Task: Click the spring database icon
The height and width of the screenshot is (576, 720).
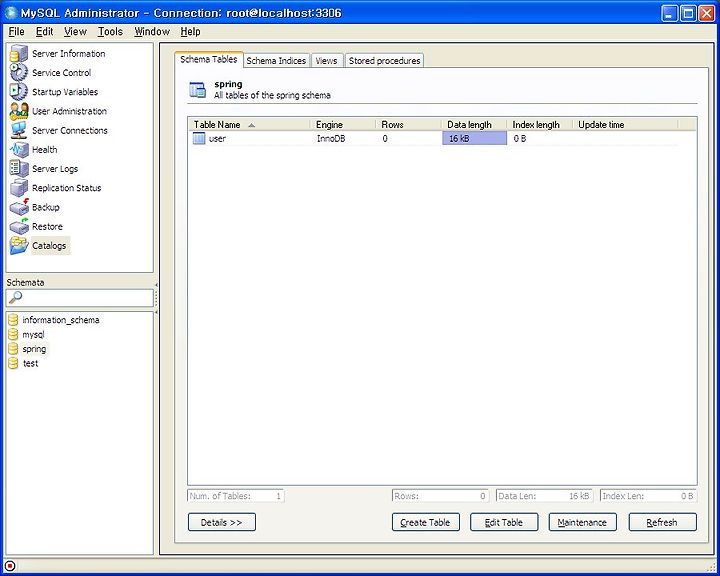Action: pyautogui.click(x=13, y=349)
